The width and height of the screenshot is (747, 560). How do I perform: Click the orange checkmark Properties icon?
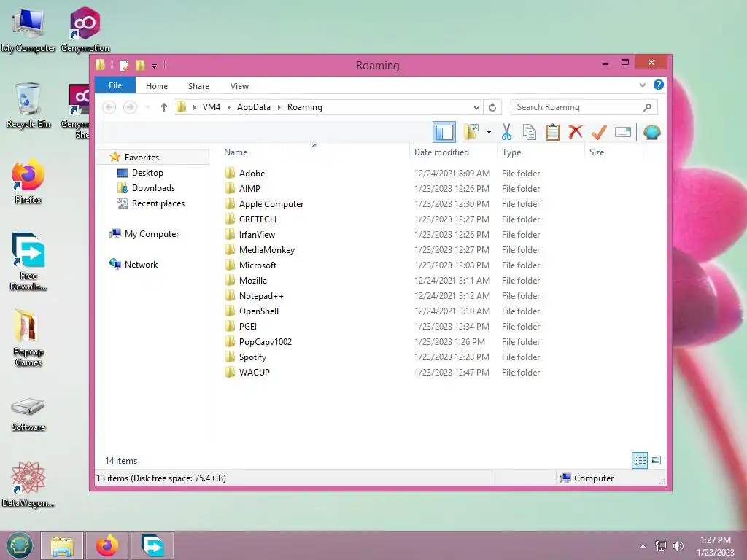pyautogui.click(x=599, y=132)
